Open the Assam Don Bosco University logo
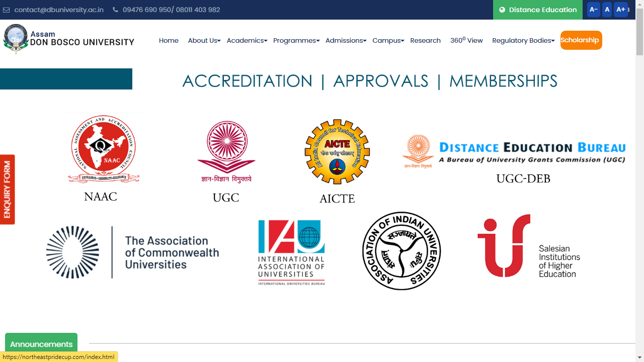This screenshot has width=644, height=362. pos(68,39)
